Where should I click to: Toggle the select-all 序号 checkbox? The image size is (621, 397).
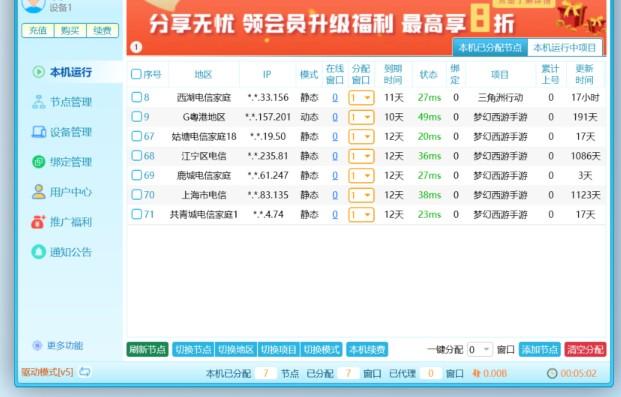point(136,74)
